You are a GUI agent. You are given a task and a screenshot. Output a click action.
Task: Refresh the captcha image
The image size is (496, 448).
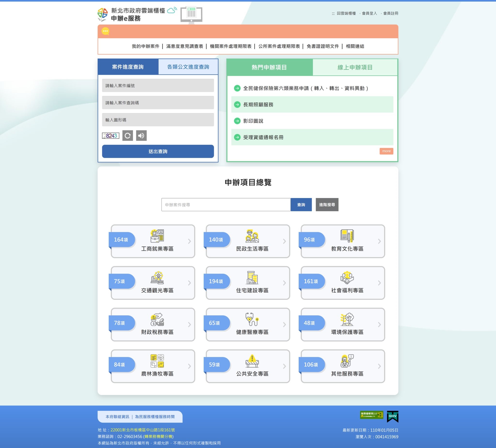coord(127,136)
